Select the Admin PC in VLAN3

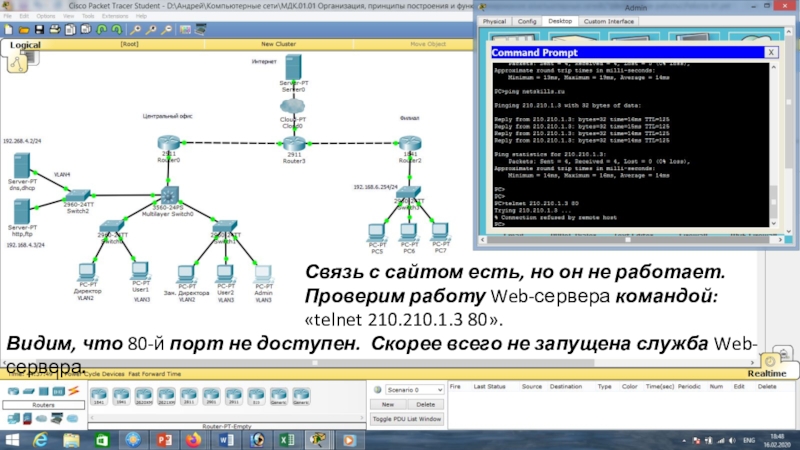263,274
